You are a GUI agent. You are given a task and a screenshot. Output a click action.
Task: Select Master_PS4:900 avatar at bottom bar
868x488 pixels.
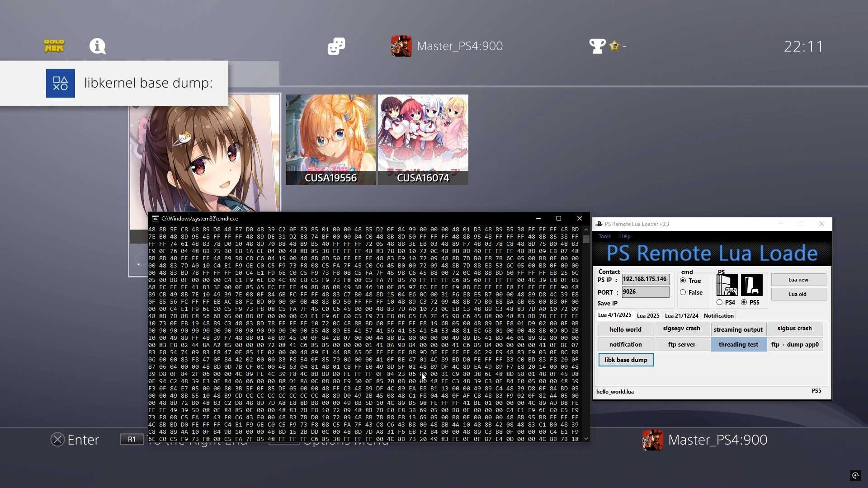pyautogui.click(x=652, y=440)
